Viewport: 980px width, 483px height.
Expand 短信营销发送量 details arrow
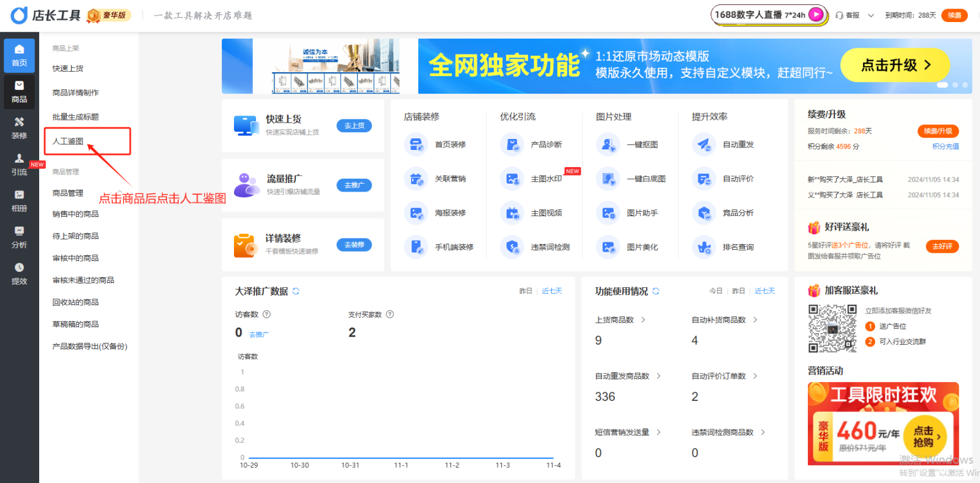(x=658, y=432)
